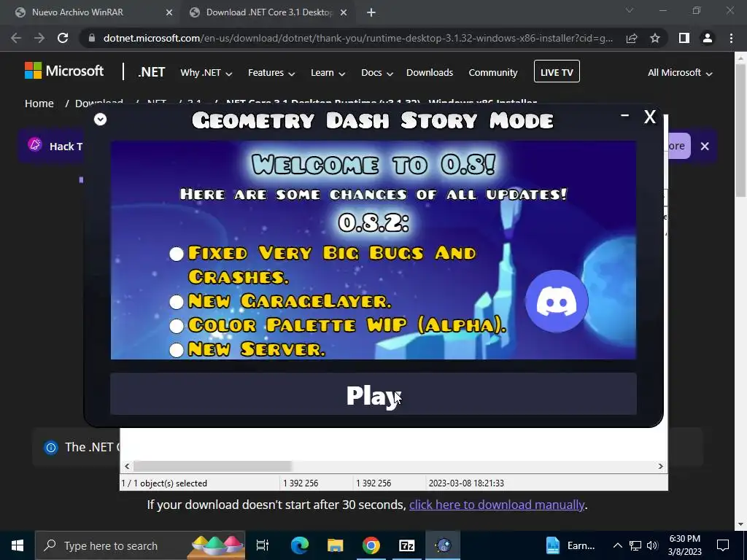Switch to the Geometry Dash launcher taskbar icon
Screen dimensions: 747x560
(x=443, y=545)
